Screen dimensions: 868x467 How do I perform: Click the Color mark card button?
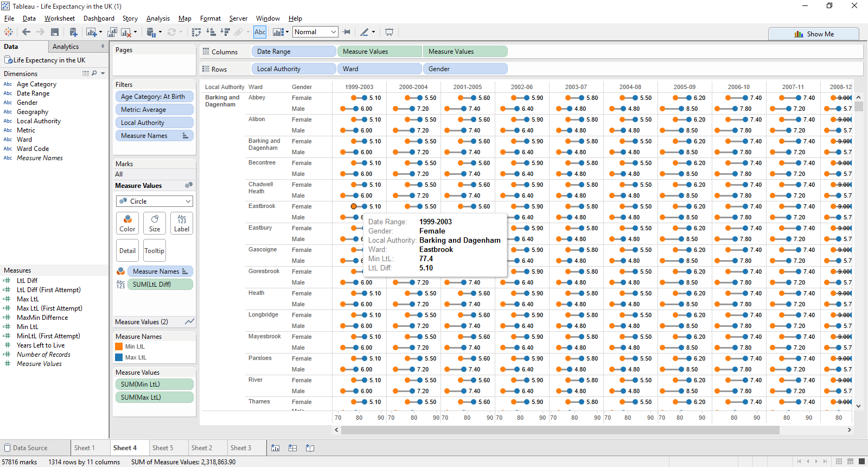click(x=127, y=223)
